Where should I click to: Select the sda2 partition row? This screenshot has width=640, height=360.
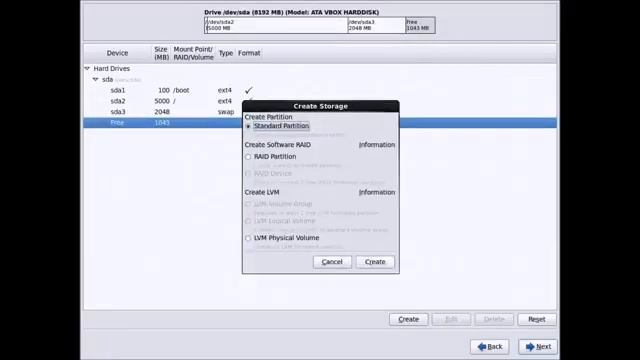320,101
